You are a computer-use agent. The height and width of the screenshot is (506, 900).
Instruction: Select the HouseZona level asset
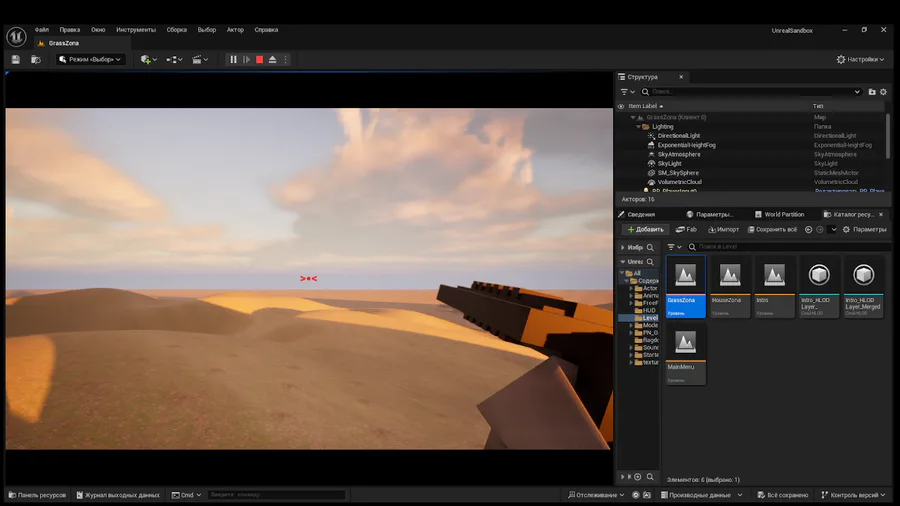(x=730, y=286)
